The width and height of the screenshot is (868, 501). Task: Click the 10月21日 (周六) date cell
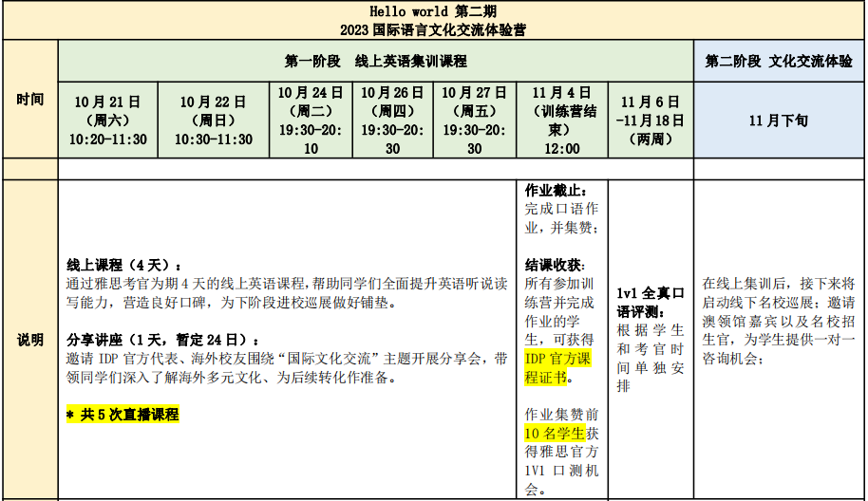(x=108, y=121)
